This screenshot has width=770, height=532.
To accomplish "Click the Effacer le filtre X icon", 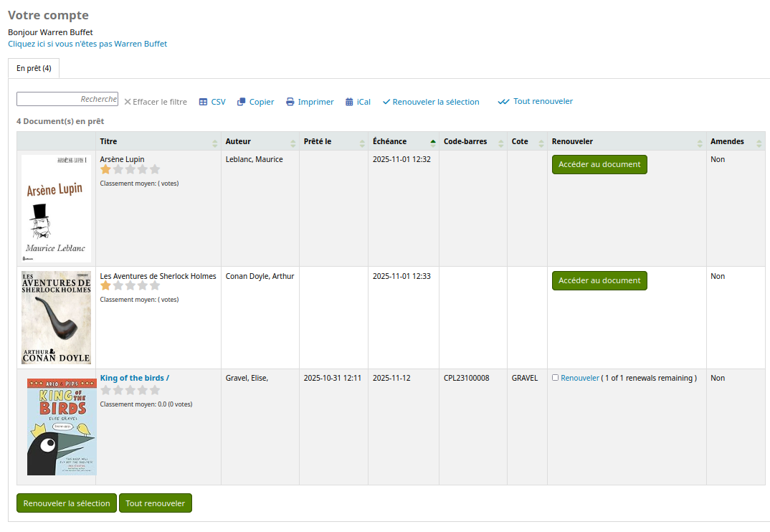I will [x=128, y=102].
